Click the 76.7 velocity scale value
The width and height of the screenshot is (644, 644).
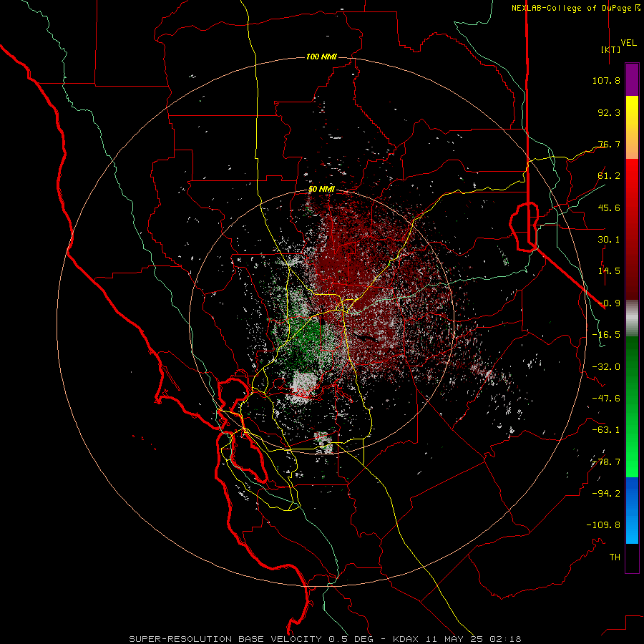(609, 144)
